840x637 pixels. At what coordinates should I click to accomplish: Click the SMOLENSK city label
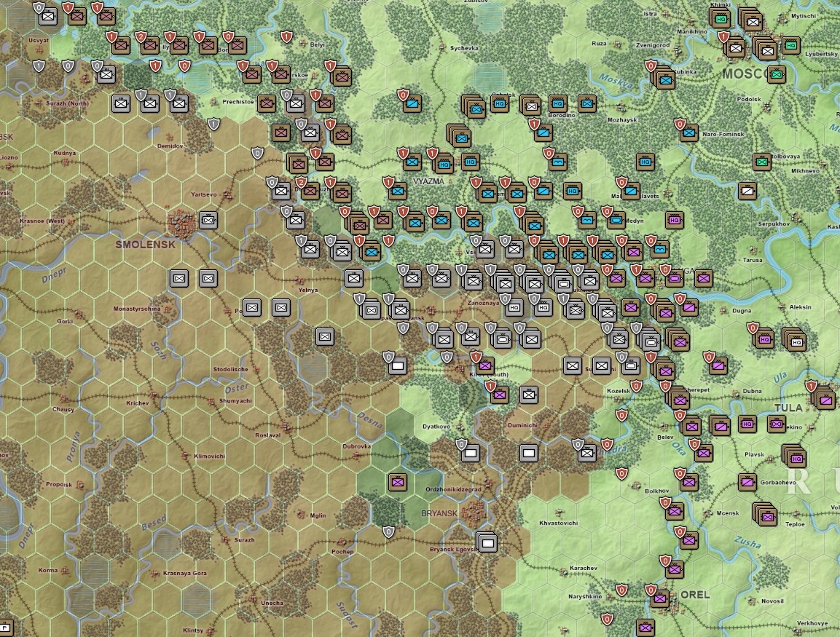pyautogui.click(x=145, y=245)
